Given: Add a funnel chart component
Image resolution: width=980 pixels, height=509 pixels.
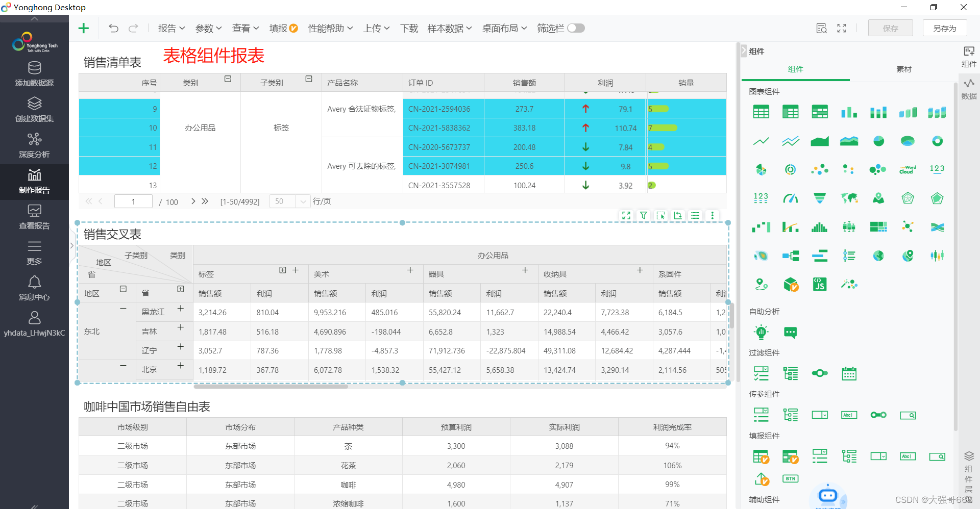Looking at the screenshot, I should [820, 198].
